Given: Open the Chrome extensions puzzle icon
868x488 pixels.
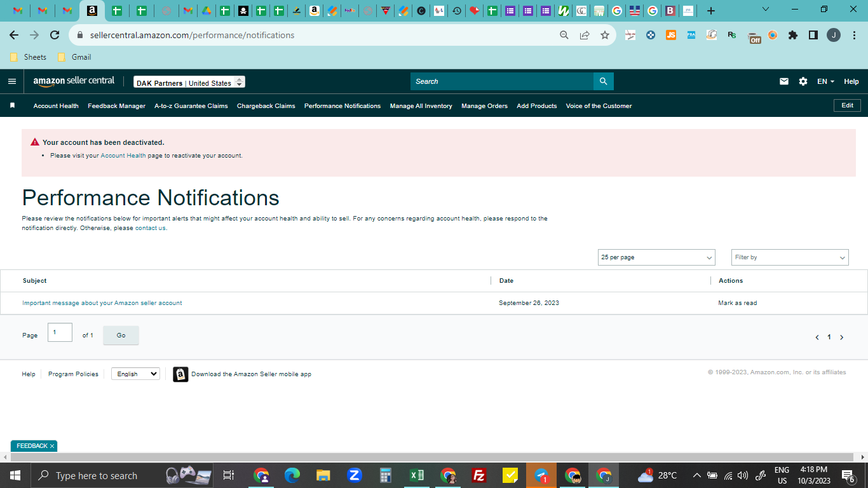Looking at the screenshot, I should coord(793,35).
